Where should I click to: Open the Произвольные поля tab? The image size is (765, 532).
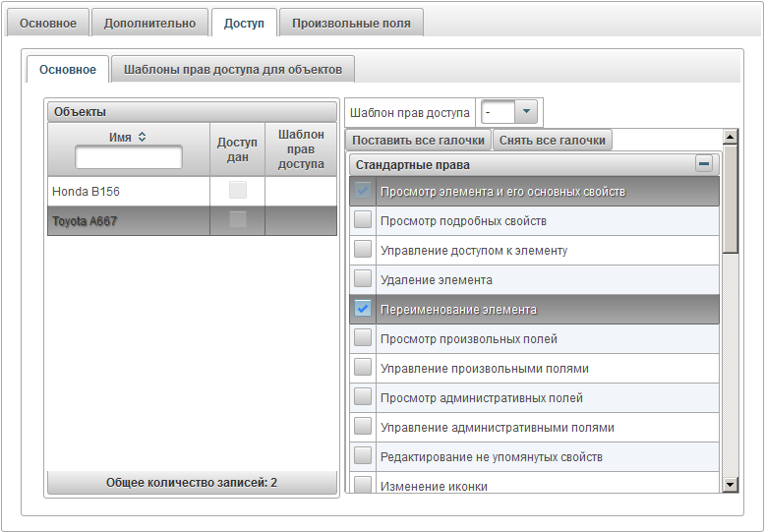tap(351, 23)
